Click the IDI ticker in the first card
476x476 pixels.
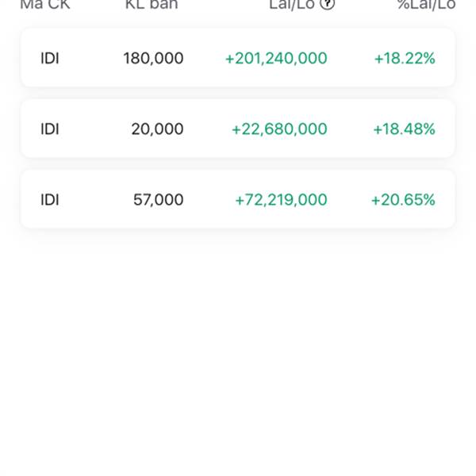[x=50, y=58]
